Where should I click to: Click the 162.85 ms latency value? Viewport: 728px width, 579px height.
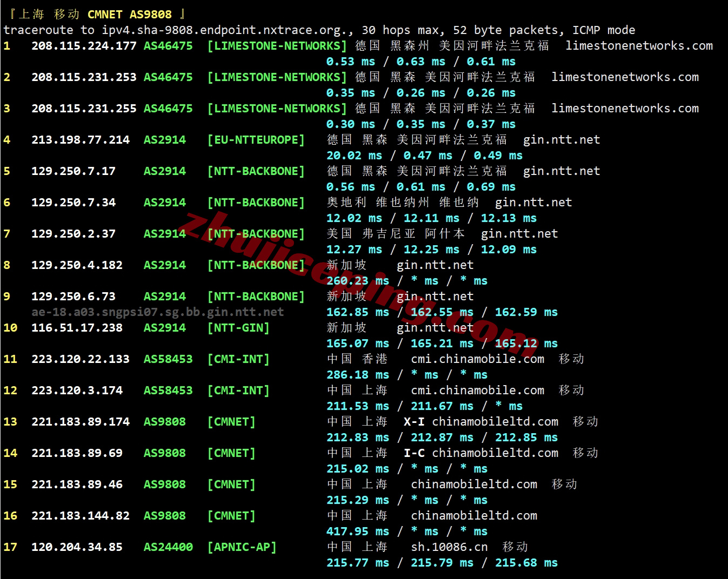[358, 312]
